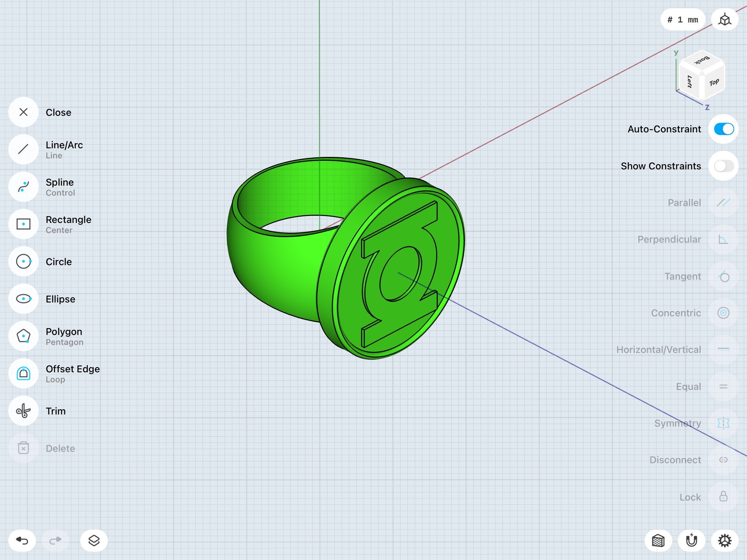Click the Trim label text
This screenshot has width=747, height=560.
click(56, 411)
